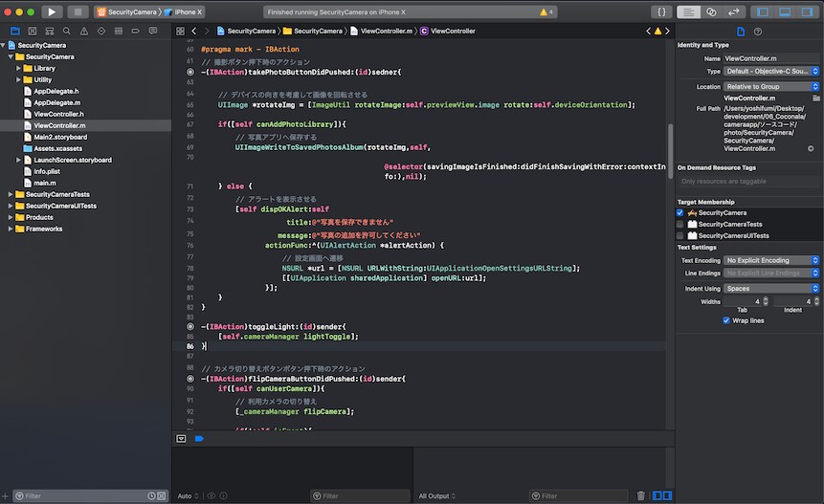
Task: Open the file Type dropdown
Action: click(x=771, y=71)
